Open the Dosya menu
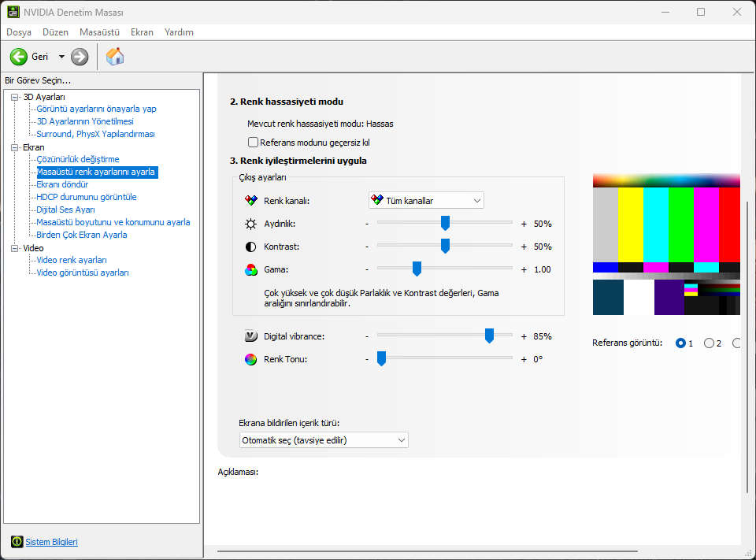This screenshot has width=756, height=560. (x=19, y=32)
